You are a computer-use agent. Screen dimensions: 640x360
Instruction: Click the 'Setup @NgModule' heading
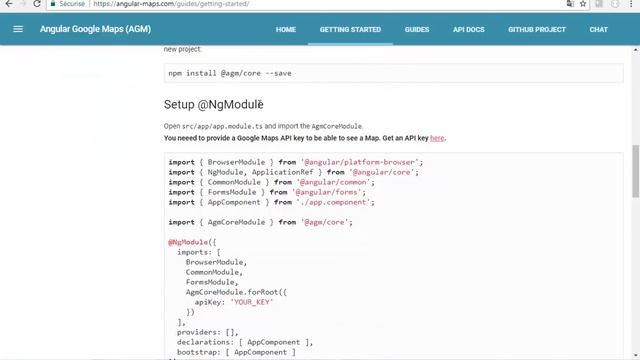click(213, 104)
